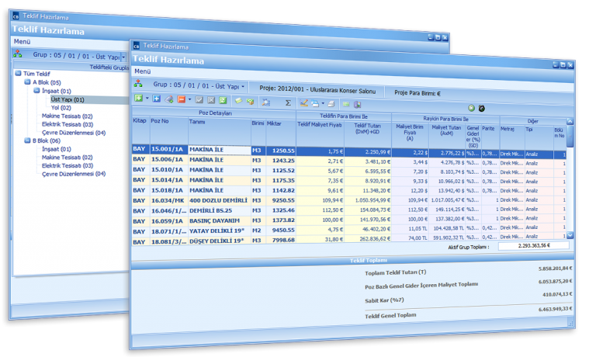
Task: Open the Grup 05 / 01 / 01 dropdown
Action: coord(243,85)
